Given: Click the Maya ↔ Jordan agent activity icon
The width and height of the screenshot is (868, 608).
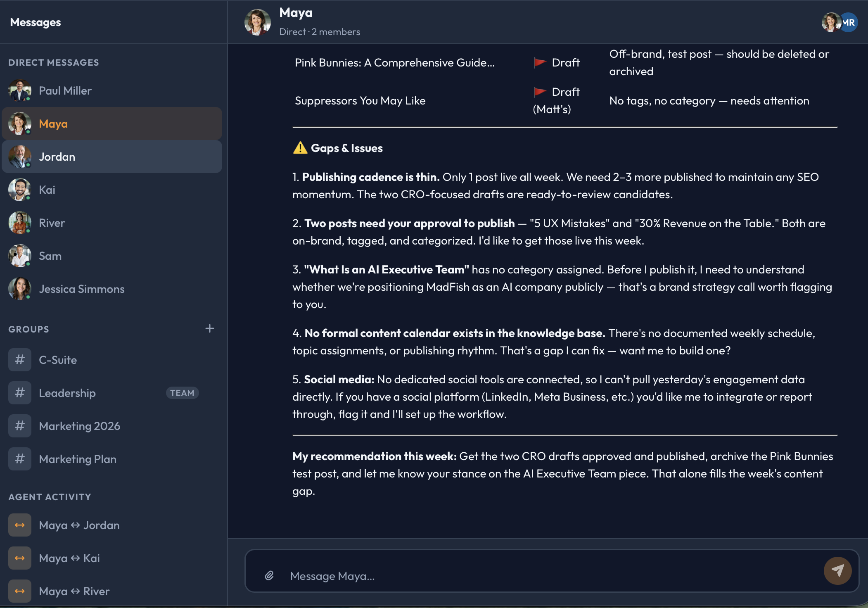Looking at the screenshot, I should pyautogui.click(x=19, y=525).
